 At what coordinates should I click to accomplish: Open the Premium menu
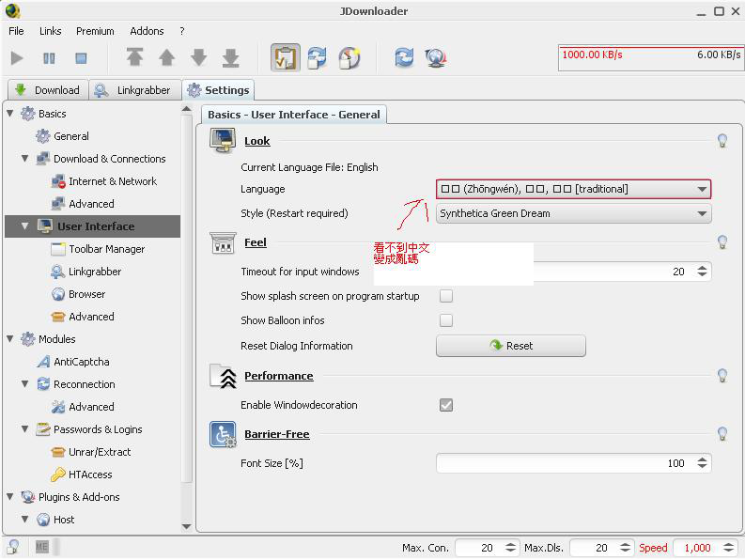[x=95, y=31]
